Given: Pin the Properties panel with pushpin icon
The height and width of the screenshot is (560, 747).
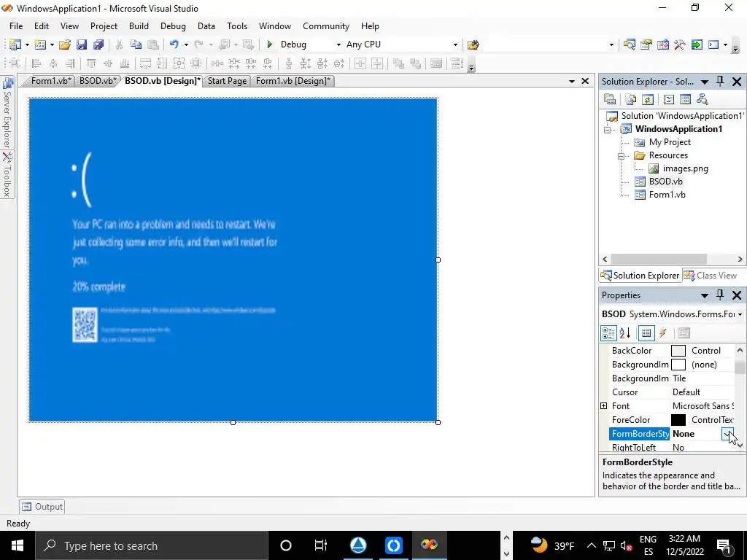Looking at the screenshot, I should point(720,295).
